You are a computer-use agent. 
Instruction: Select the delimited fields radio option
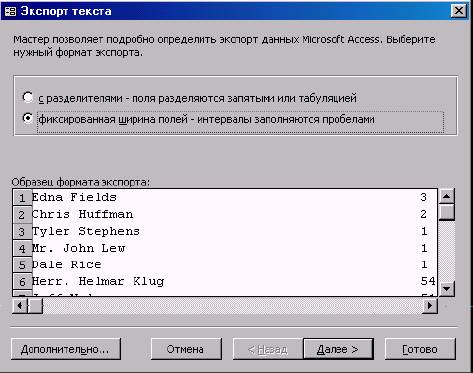click(28, 98)
